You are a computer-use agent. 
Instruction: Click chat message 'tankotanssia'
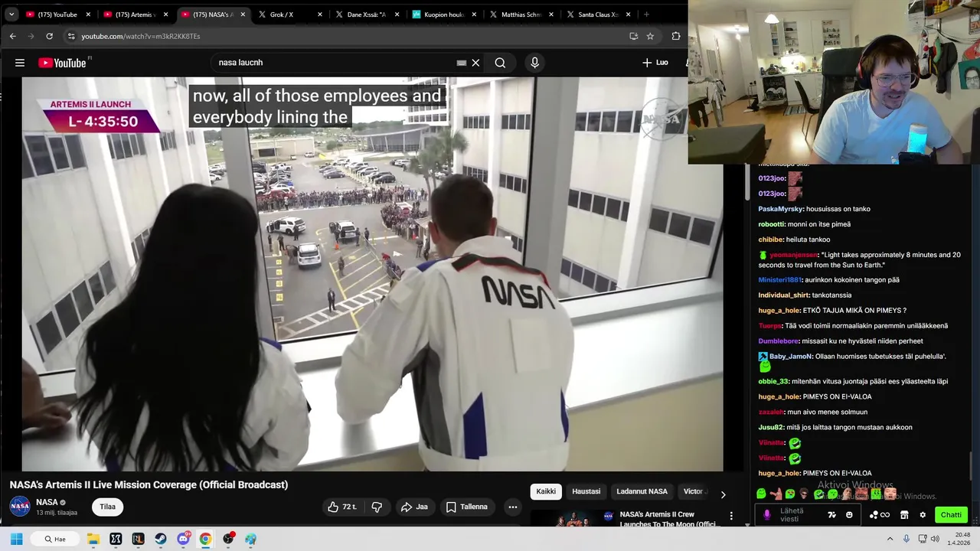point(831,295)
